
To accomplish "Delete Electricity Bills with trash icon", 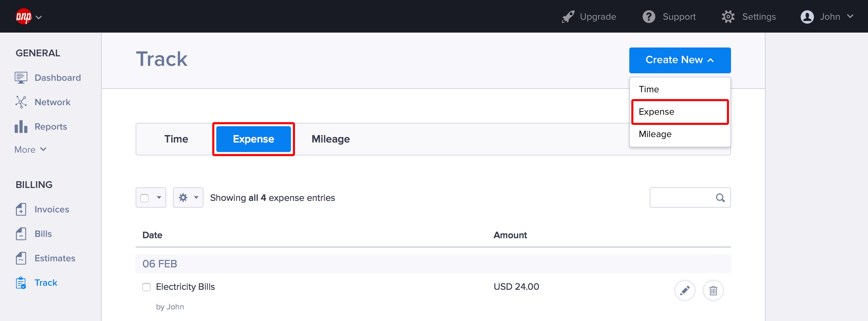I will (x=713, y=290).
